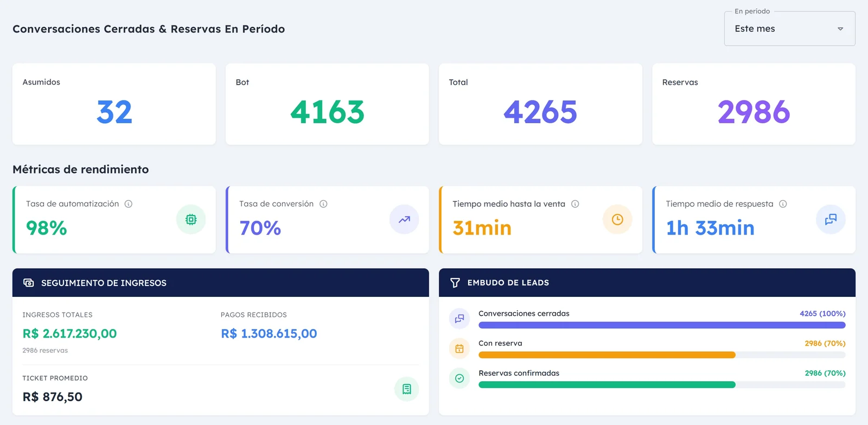Click the TICKET PROMEDIO label
Image resolution: width=868 pixels, height=425 pixels.
(55, 378)
